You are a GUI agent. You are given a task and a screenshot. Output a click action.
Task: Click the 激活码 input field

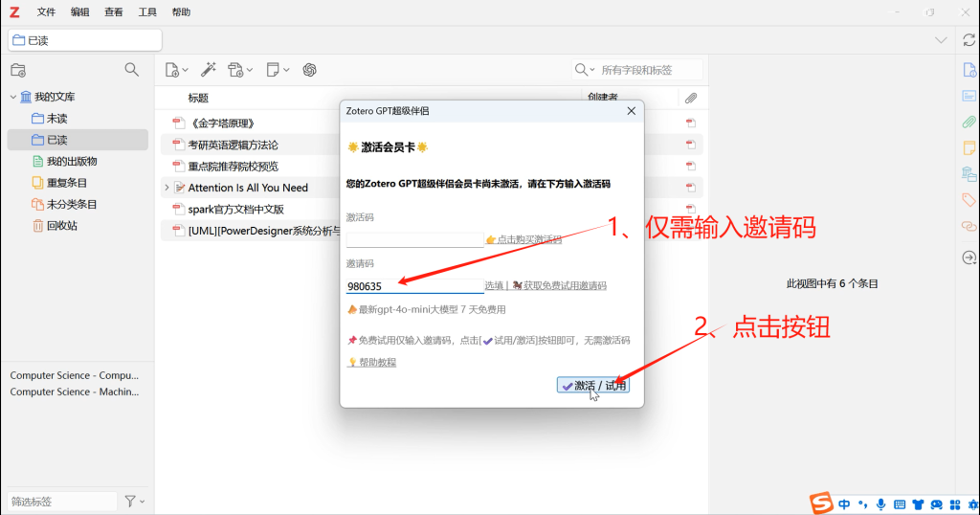click(x=415, y=239)
